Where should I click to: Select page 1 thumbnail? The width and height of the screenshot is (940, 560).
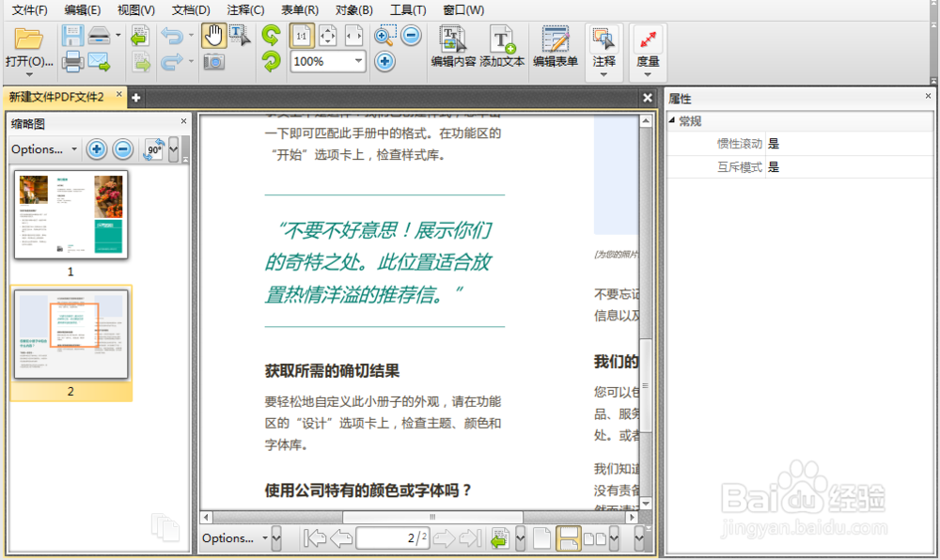tap(70, 214)
